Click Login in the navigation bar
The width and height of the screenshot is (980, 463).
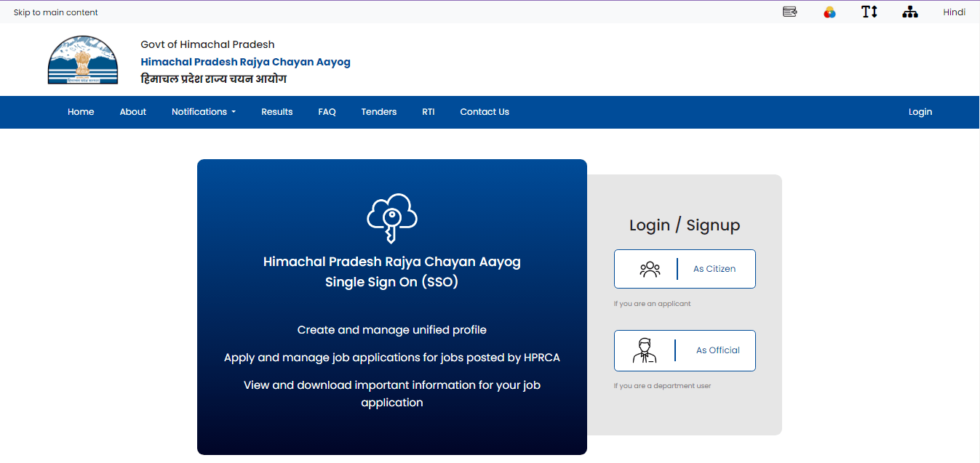click(x=920, y=112)
